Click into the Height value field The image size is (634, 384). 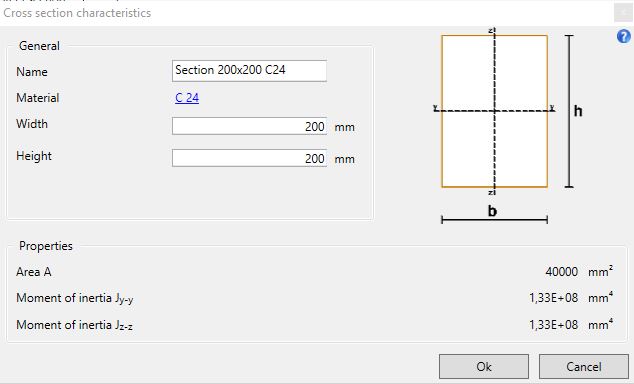pos(249,158)
